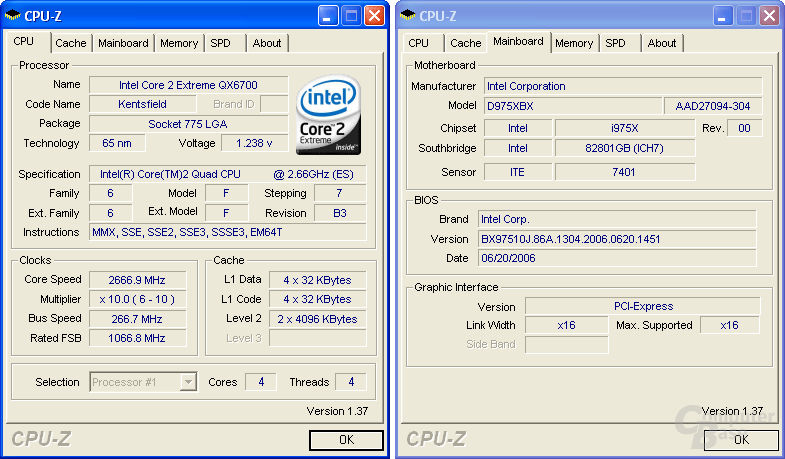785x459 pixels.
Task: Click the CPU-Z chip icon in left window title bar
Action: [x=13, y=16]
